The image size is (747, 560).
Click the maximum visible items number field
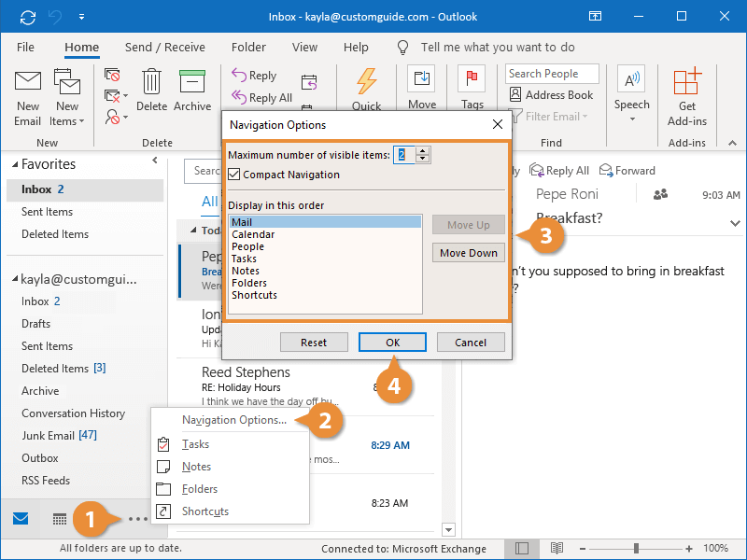(404, 155)
